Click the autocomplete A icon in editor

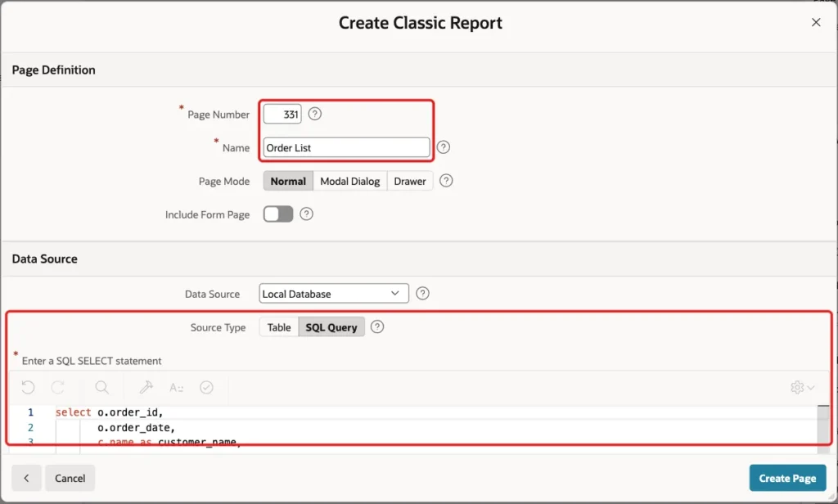(x=176, y=388)
